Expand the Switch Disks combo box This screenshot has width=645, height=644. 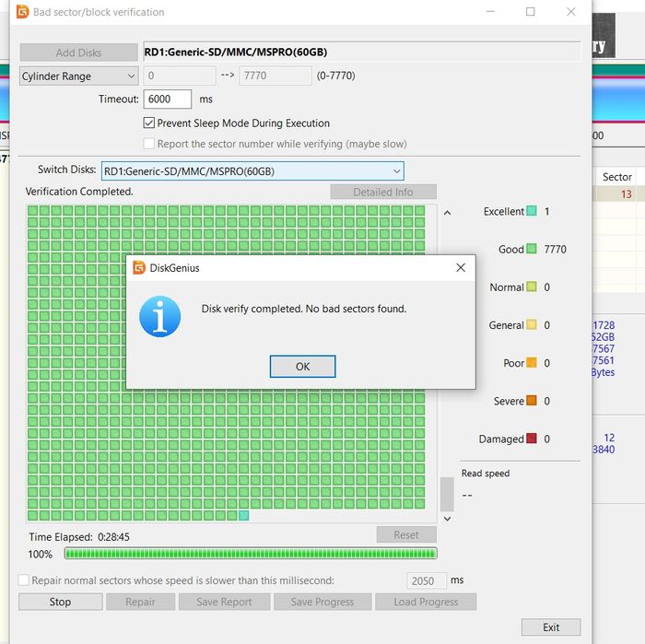tap(252, 171)
